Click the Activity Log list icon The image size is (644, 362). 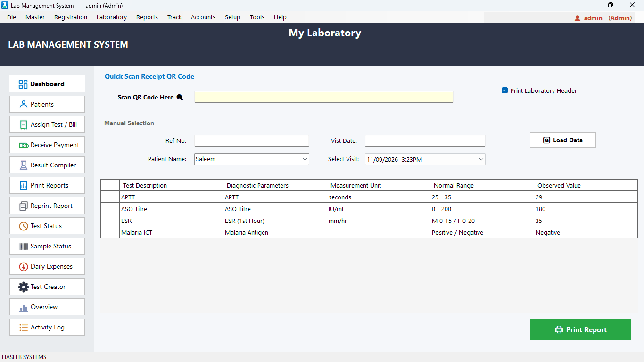(24, 327)
